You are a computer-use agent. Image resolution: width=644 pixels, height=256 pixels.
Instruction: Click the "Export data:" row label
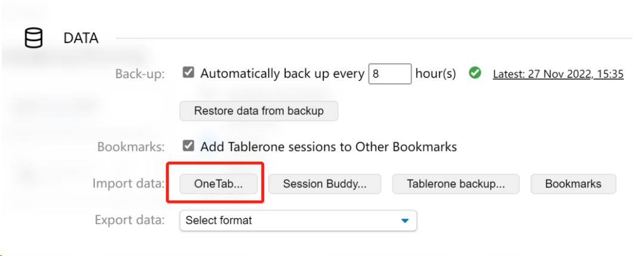tap(129, 220)
